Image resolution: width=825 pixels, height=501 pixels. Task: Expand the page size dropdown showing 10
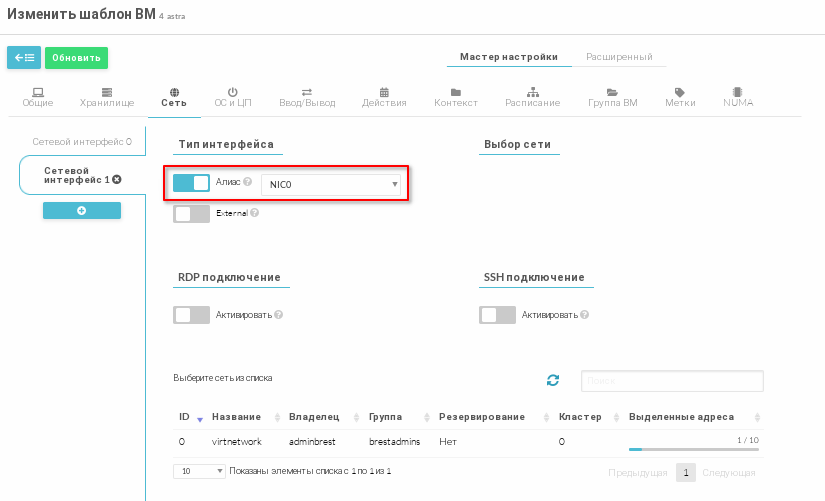(199, 471)
